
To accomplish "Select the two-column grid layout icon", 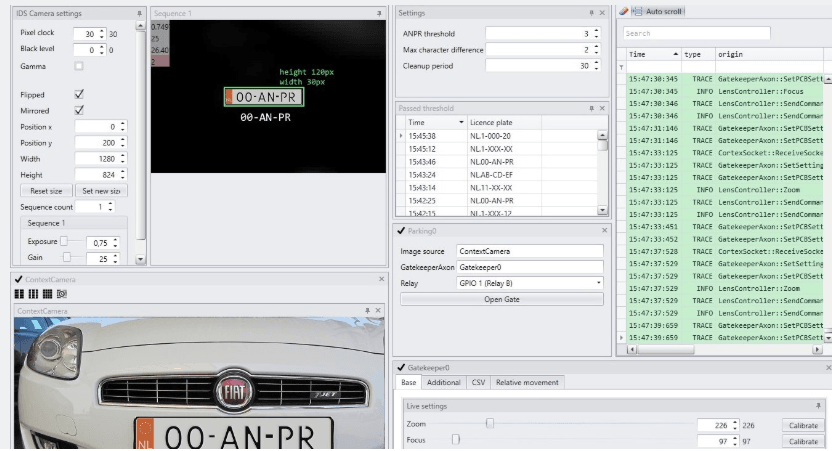I will pyautogui.click(x=18, y=295).
